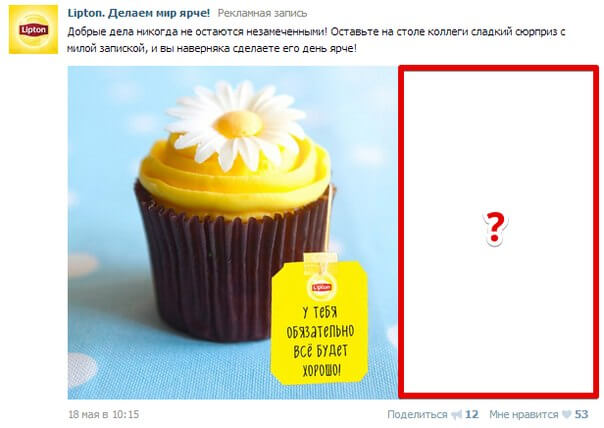Select the "Поделиться" share link
The width and height of the screenshot is (604, 428).
(417, 415)
